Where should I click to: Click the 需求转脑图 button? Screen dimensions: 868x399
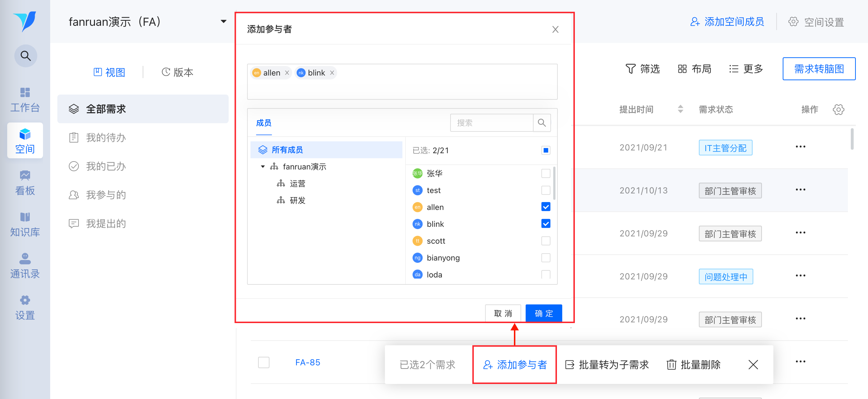(819, 69)
